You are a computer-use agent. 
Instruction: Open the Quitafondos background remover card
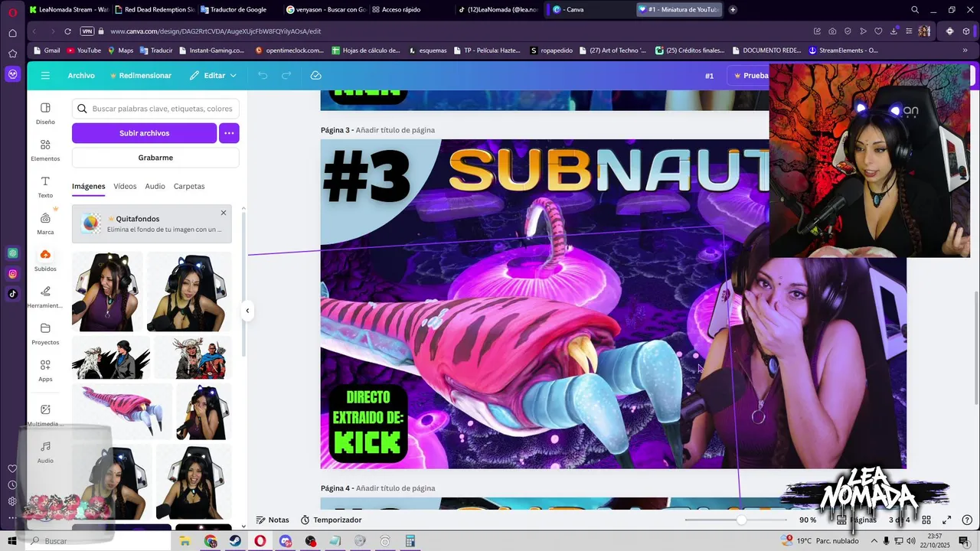click(x=152, y=223)
